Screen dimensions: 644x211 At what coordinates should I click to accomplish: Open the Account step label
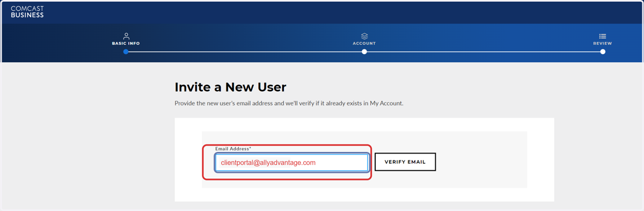pyautogui.click(x=364, y=43)
